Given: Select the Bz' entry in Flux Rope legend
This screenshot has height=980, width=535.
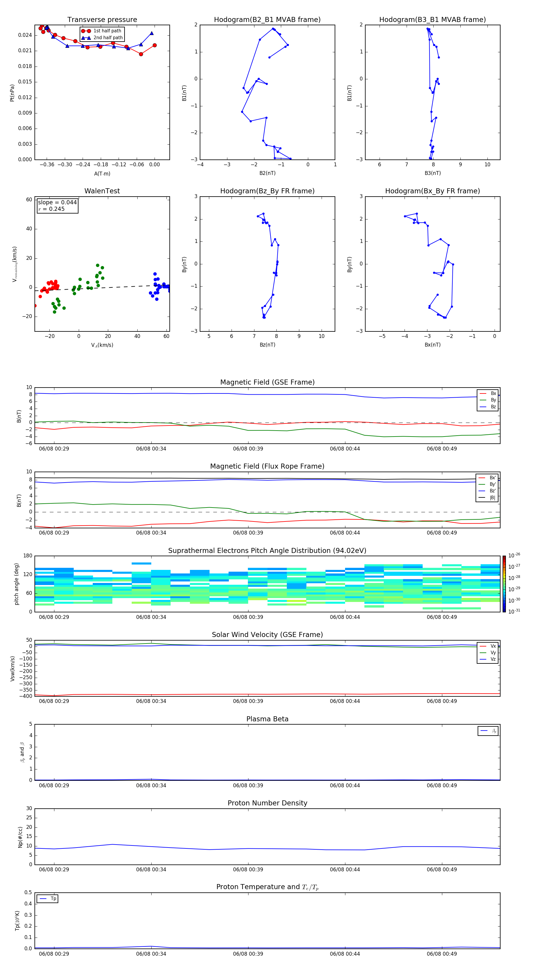Looking at the screenshot, I should coord(487,491).
